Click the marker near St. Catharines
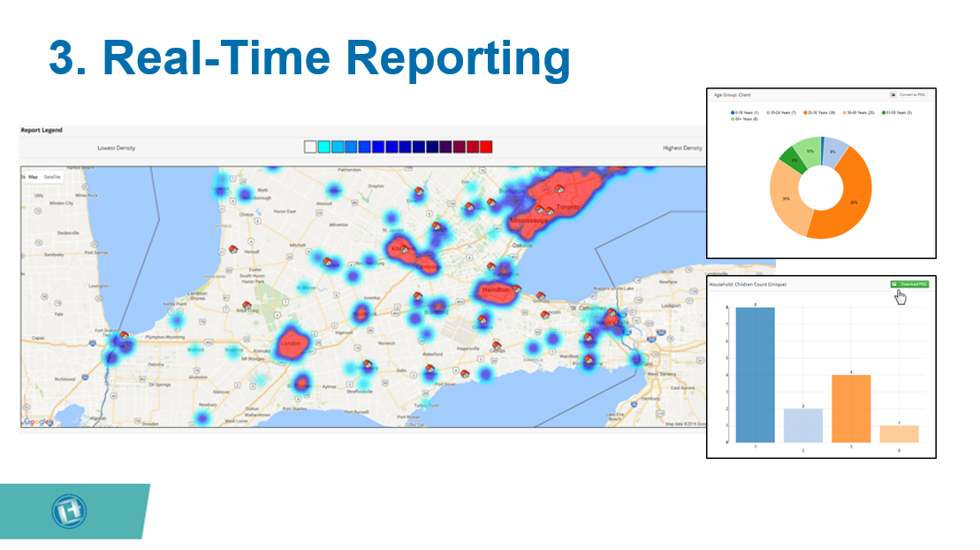This screenshot has height=550, width=980. coord(612,312)
